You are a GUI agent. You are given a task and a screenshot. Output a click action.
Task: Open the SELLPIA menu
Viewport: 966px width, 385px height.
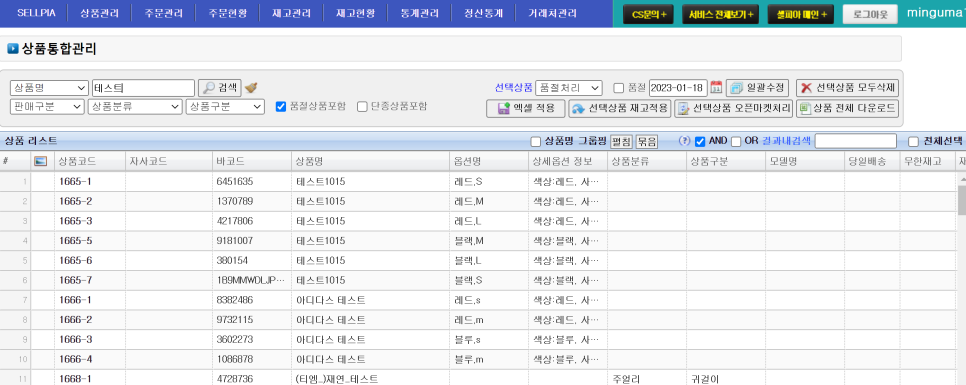[36, 13]
